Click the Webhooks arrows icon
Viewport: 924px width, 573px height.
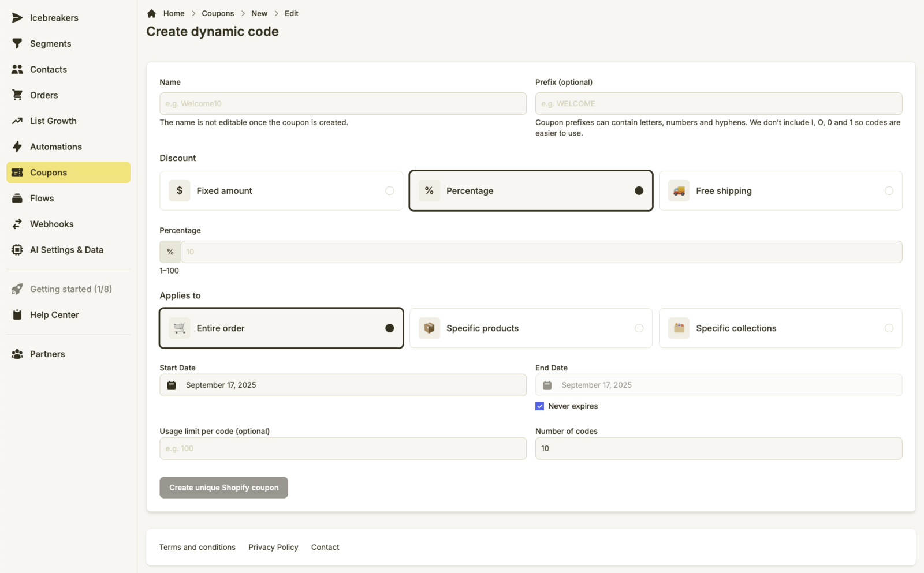tap(17, 224)
